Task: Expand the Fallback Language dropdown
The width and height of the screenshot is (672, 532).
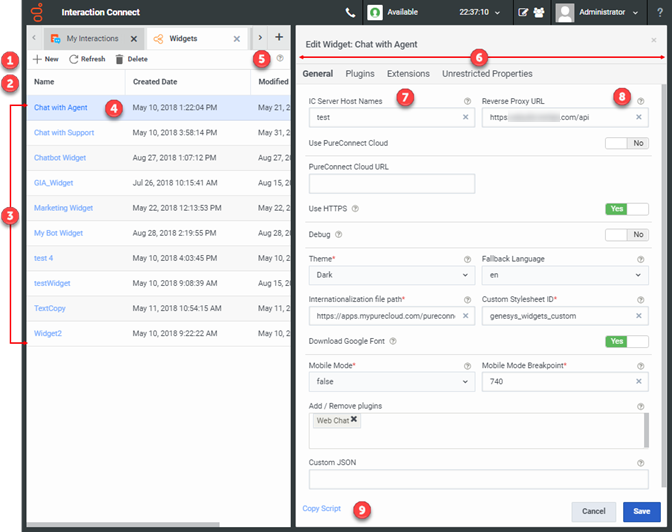Action: [x=565, y=275]
